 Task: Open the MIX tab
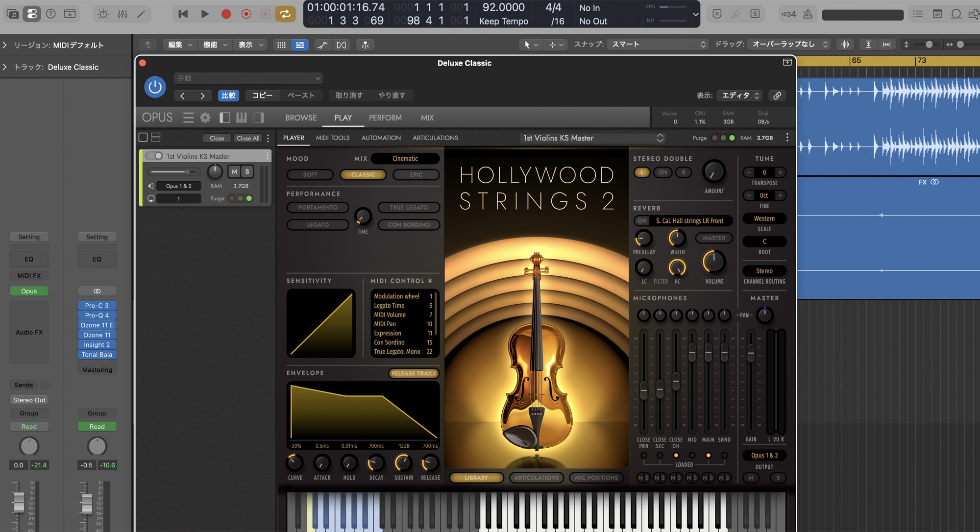point(427,118)
